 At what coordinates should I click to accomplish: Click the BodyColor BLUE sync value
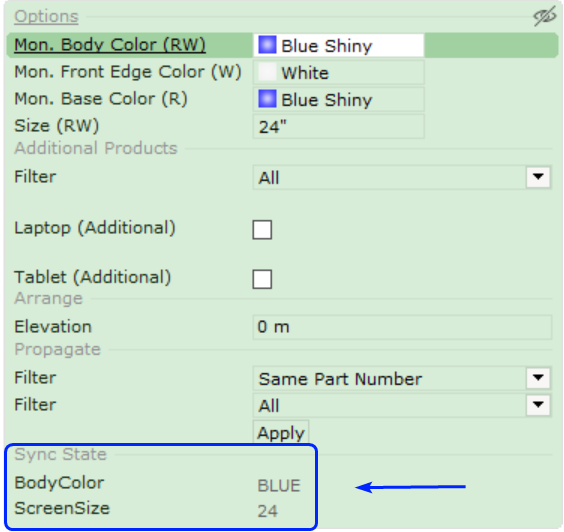279,486
